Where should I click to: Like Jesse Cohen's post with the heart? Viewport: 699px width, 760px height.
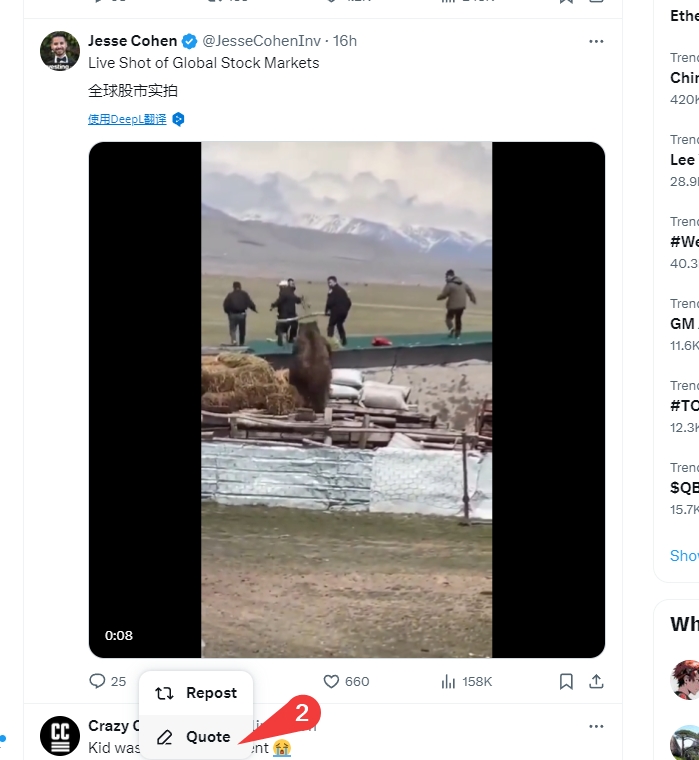coord(333,681)
